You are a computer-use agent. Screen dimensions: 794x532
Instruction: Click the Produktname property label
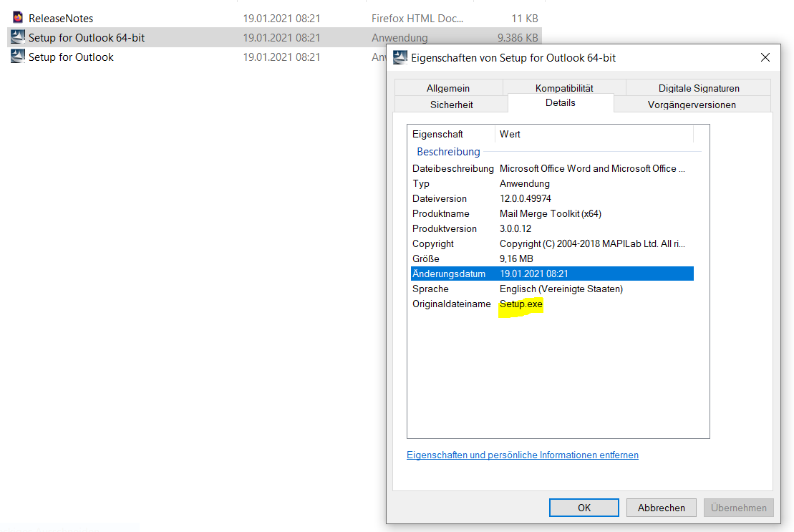[x=440, y=213]
